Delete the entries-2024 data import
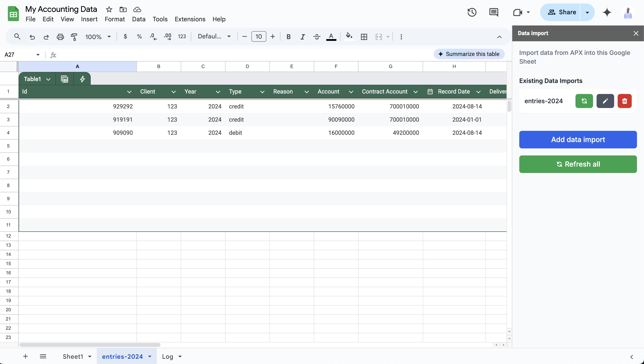644x364 pixels. coord(624,101)
